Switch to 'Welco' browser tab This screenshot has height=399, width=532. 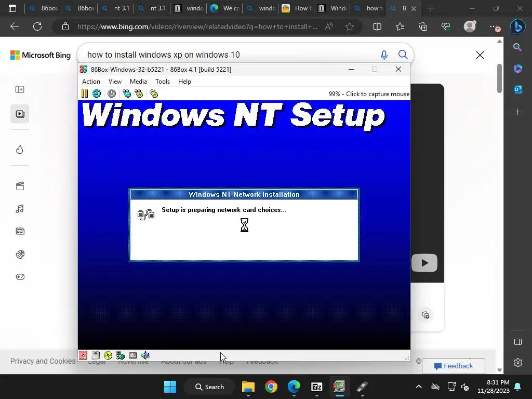(x=224, y=8)
